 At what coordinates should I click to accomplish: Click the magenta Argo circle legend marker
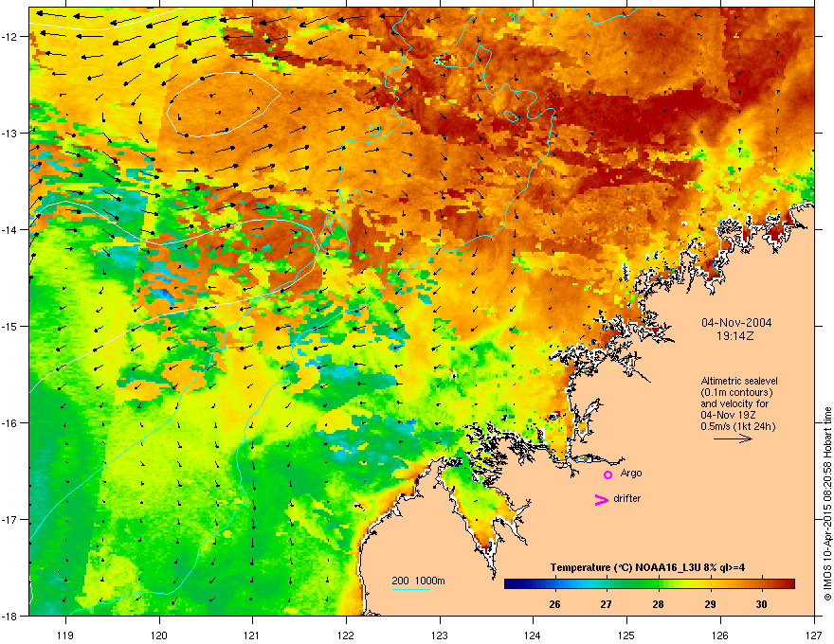[607, 474]
